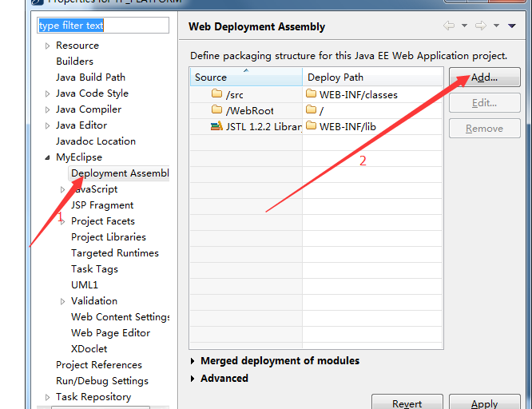This screenshot has height=409, width=532.
Task: Select Builders in the properties tree
Action: (74, 62)
